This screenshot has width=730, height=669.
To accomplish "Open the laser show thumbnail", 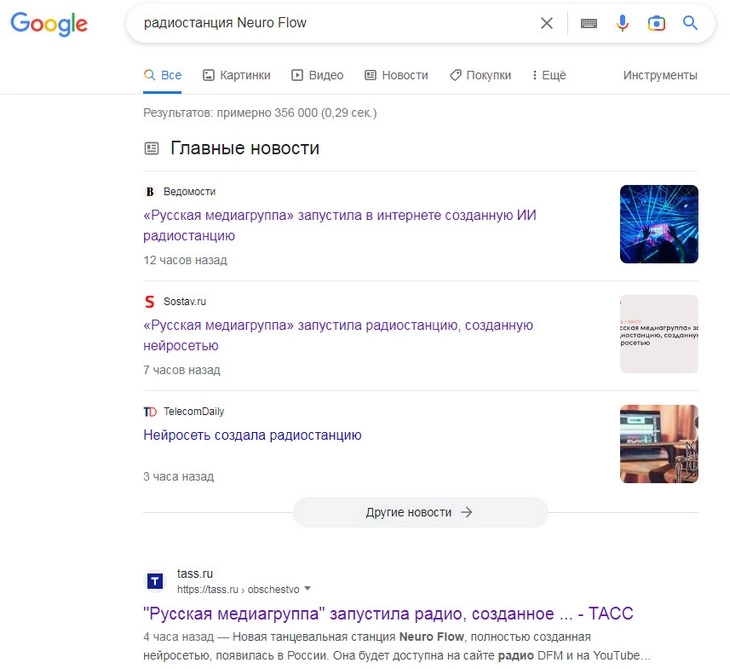I will tap(659, 224).
